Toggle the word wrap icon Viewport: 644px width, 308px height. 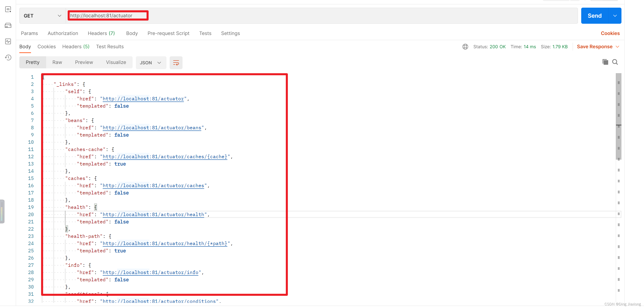tap(176, 63)
